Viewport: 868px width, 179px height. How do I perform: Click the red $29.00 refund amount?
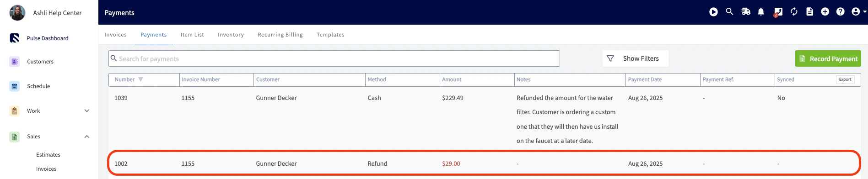click(x=451, y=163)
